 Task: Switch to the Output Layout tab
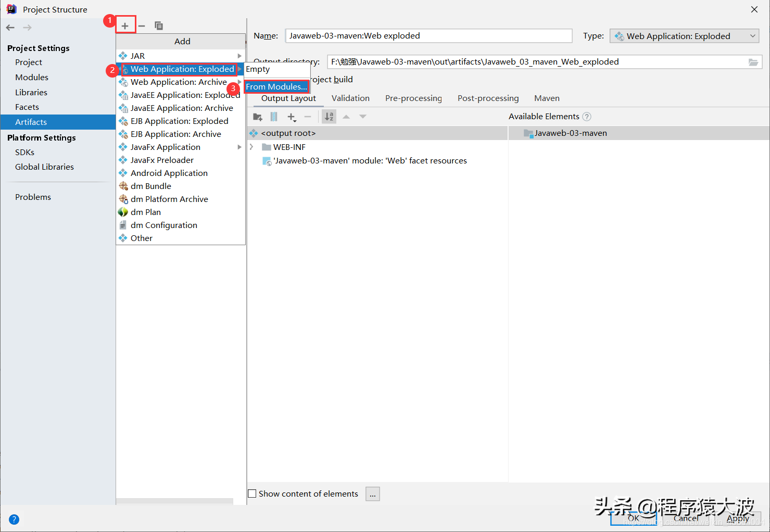288,98
